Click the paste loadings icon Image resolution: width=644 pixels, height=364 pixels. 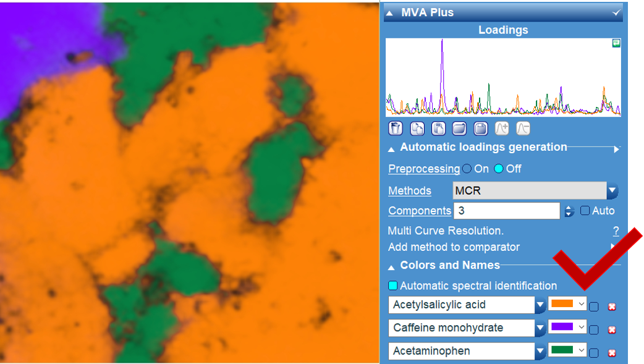pyautogui.click(x=438, y=129)
